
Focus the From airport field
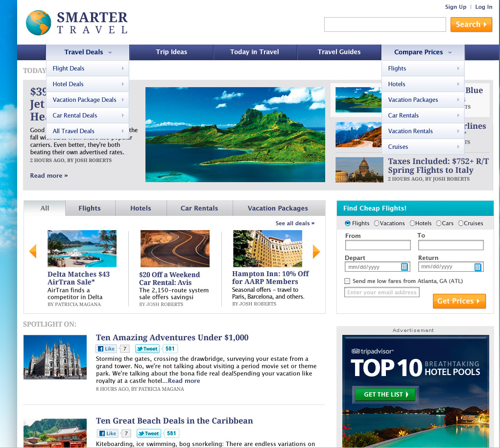click(378, 245)
